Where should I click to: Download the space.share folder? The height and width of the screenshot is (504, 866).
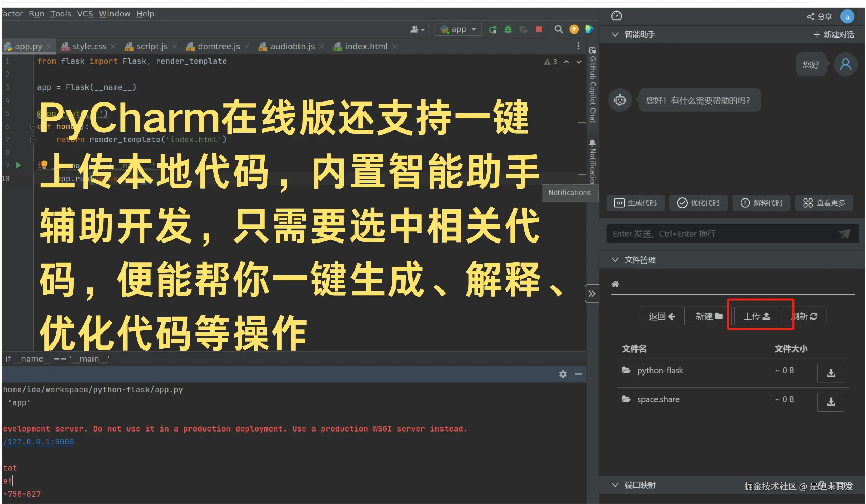[x=831, y=402]
